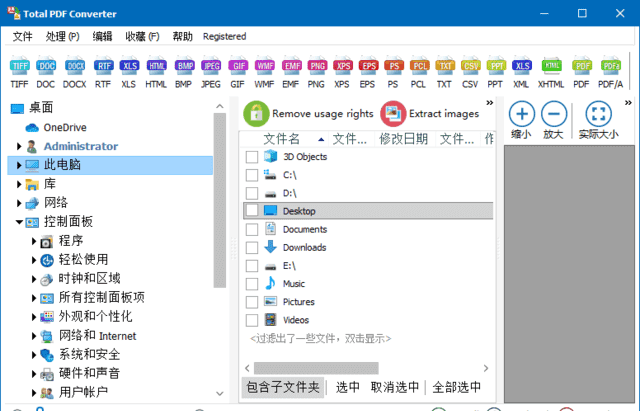Expand the 网络 tree node
Screen dimensions: 640x411
pos(19,203)
